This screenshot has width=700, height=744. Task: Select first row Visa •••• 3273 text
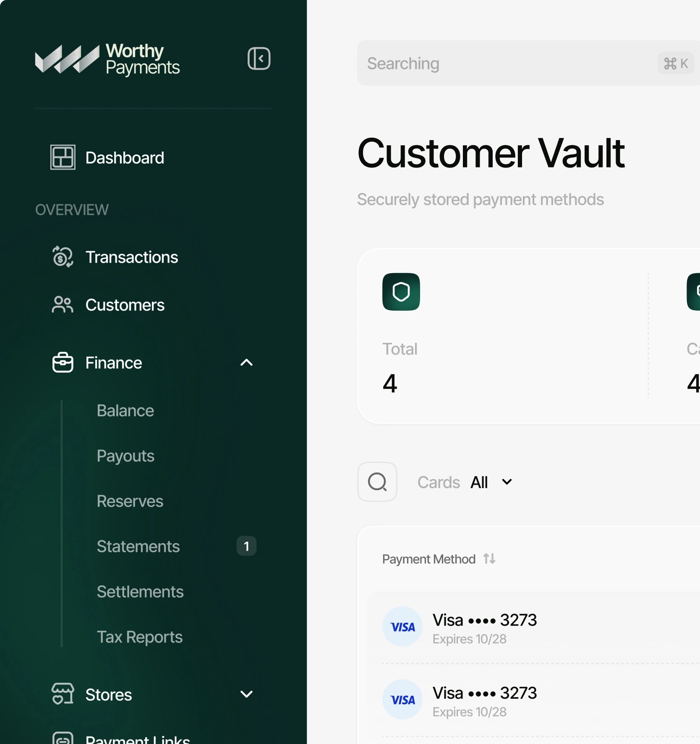[x=485, y=620]
